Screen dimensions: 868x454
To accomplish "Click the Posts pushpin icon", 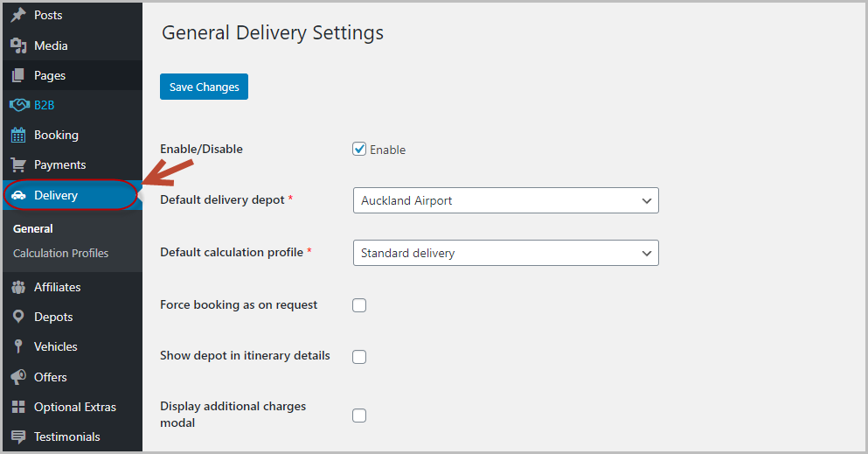I will tap(18, 15).
